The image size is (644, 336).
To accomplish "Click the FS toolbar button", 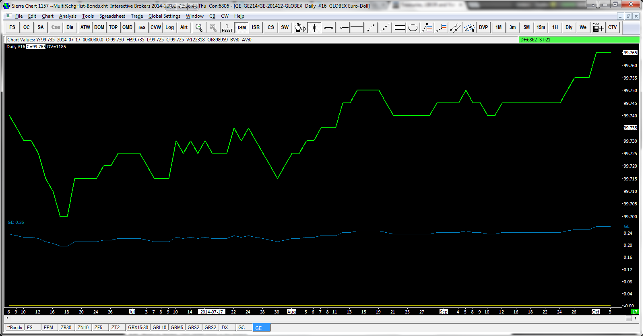I will point(12,27).
